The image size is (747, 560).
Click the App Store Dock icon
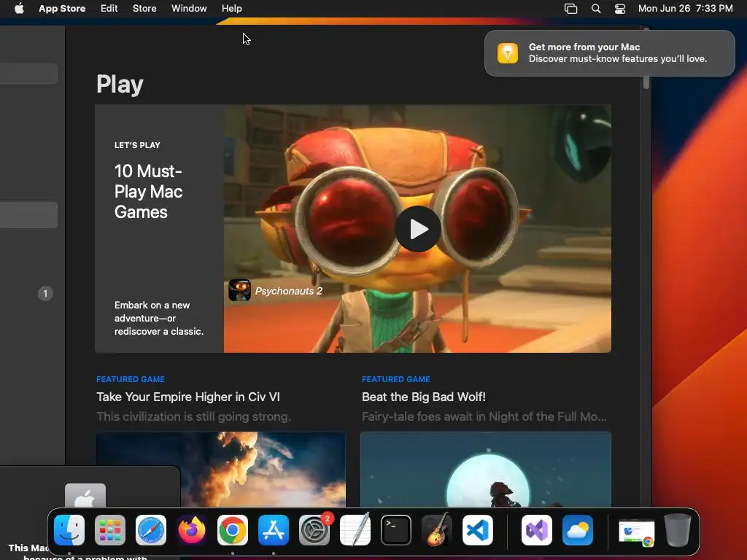pyautogui.click(x=274, y=530)
